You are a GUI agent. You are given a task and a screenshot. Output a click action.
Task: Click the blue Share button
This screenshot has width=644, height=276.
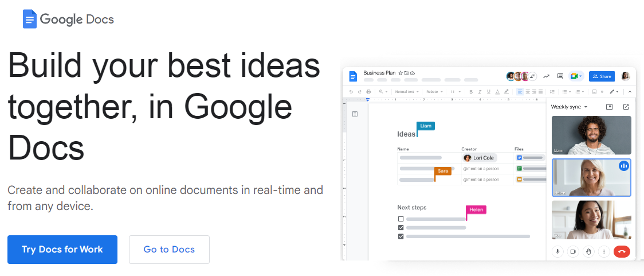coord(602,76)
